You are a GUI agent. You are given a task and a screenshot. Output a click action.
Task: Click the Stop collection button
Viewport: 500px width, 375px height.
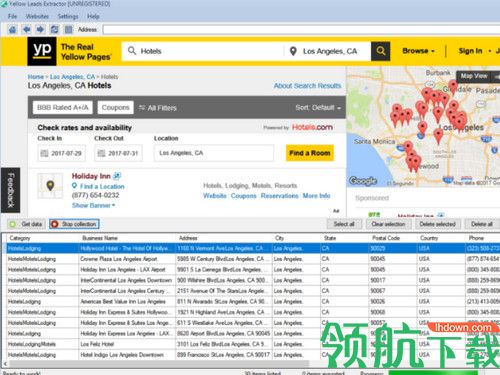(x=74, y=224)
